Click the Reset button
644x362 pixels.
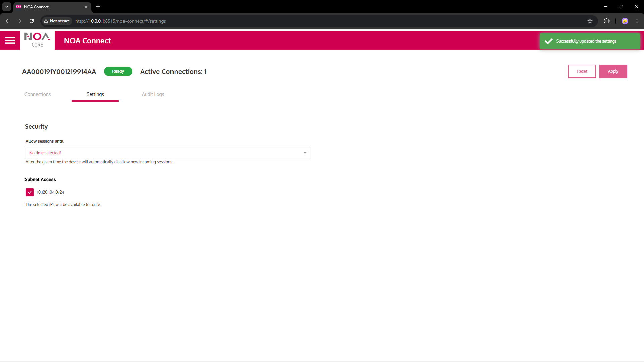point(582,71)
